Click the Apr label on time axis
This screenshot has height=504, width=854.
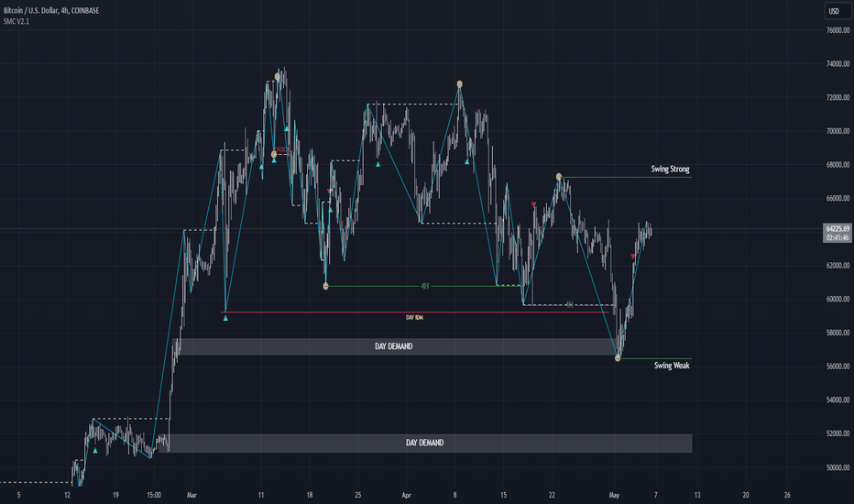point(406,495)
